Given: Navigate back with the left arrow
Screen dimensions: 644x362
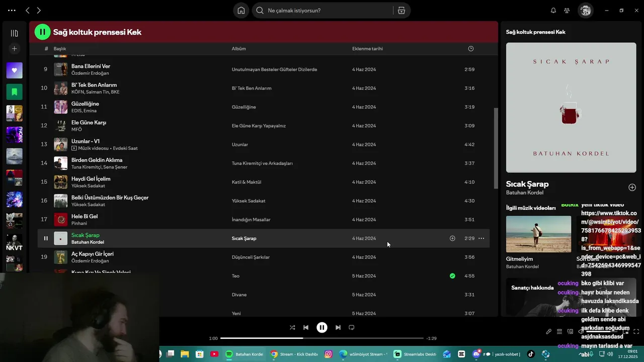Looking at the screenshot, I should (28, 11).
